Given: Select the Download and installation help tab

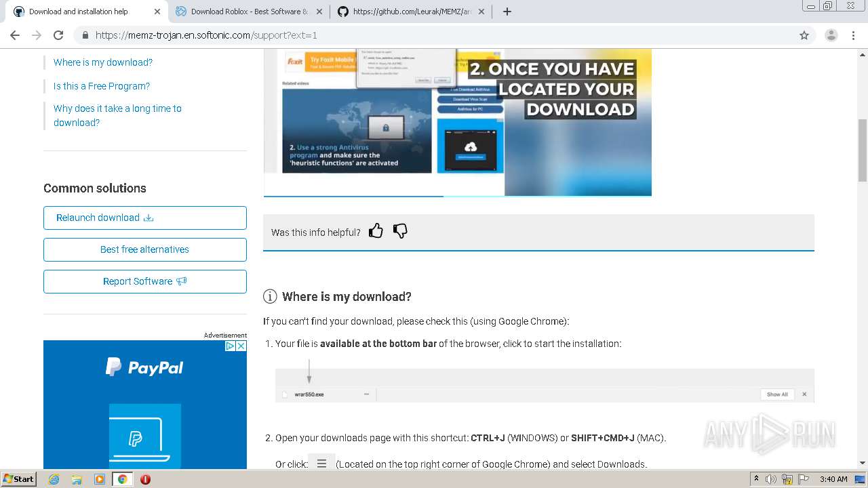Looking at the screenshot, I should (87, 12).
